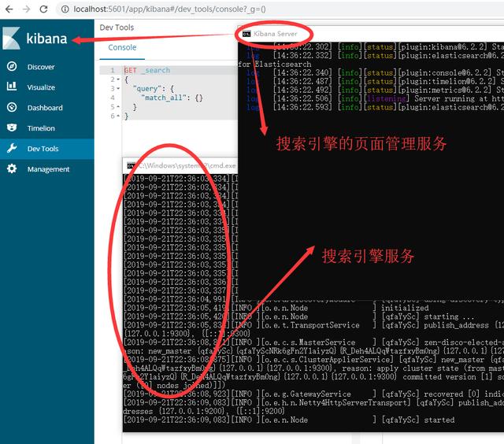Click Kibana Server window title icon
The image size is (504, 444).
246,34
